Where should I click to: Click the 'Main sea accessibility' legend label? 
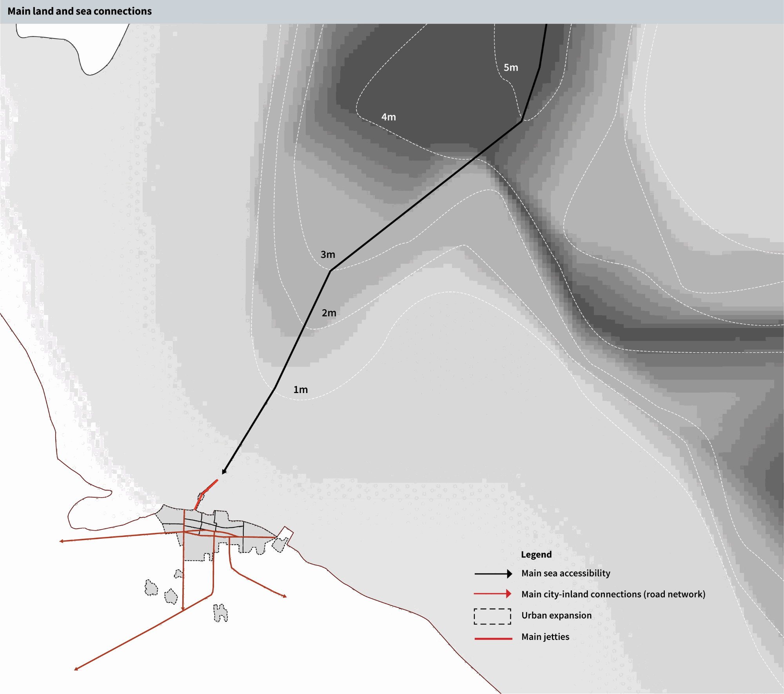[x=566, y=573]
